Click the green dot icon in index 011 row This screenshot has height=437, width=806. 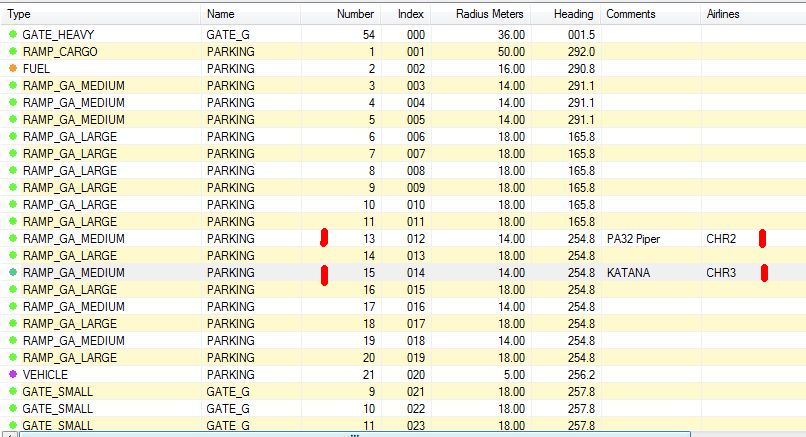tap(13, 221)
